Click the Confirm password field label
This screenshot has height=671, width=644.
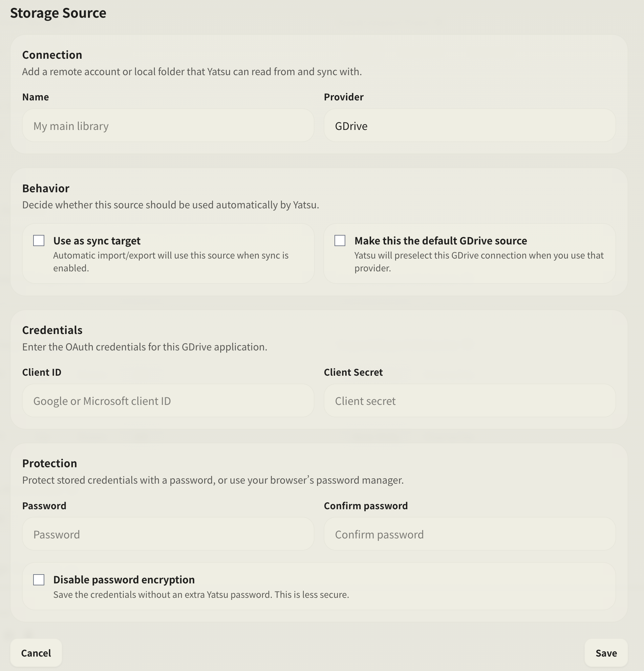point(366,506)
